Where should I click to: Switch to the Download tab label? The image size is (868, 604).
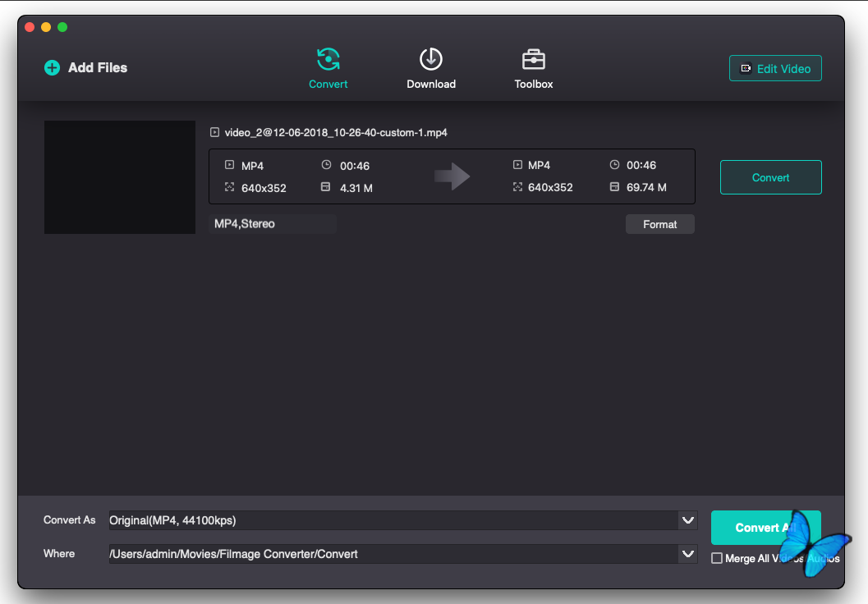[431, 85]
